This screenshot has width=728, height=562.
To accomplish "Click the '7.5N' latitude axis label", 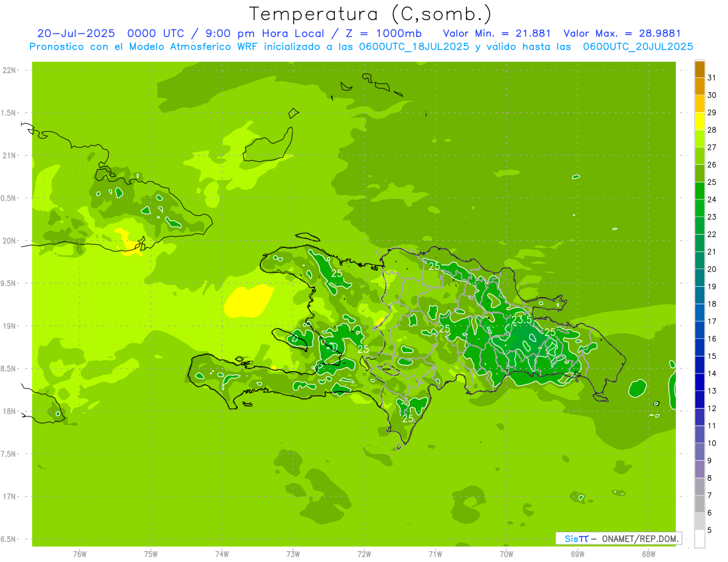I will [x=8, y=453].
